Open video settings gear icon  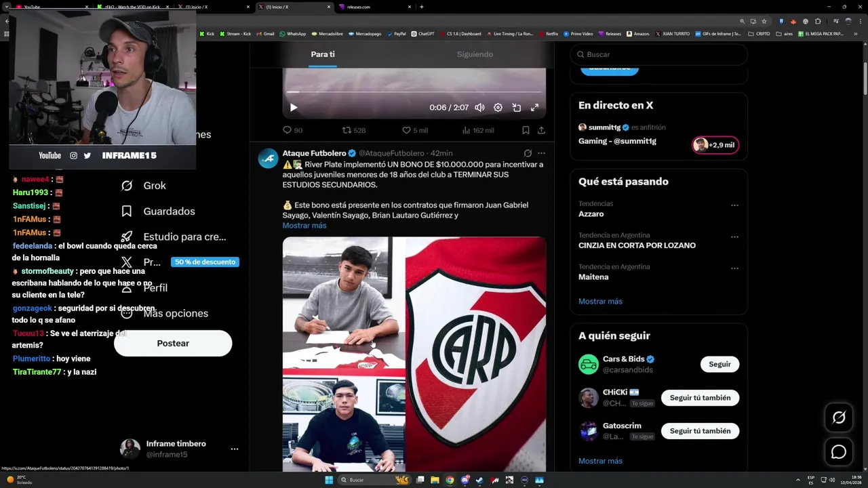coord(498,107)
